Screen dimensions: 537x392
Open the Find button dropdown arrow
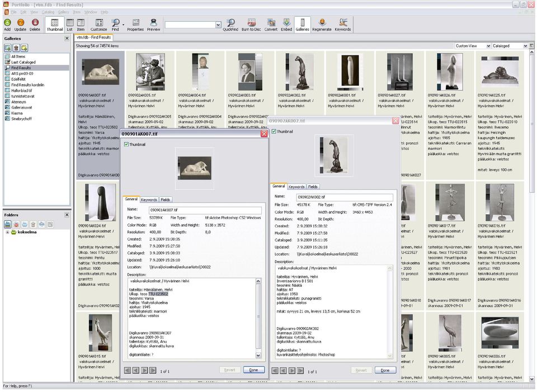123,25
